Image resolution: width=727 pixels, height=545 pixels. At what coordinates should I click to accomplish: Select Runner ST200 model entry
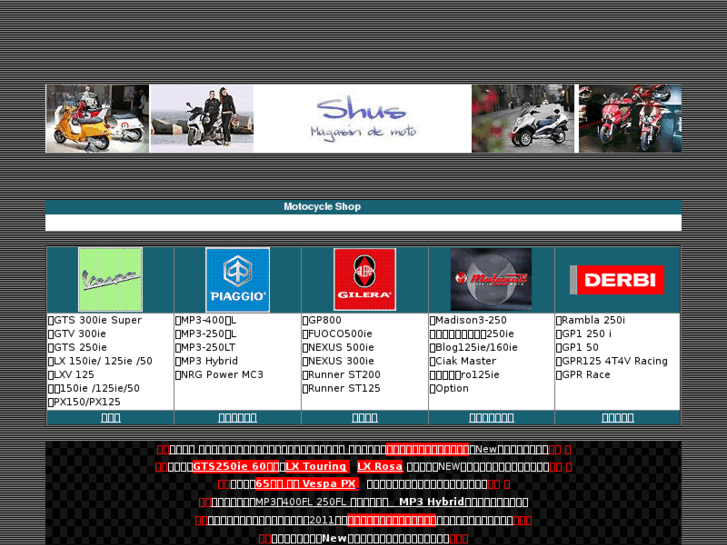[341, 375]
